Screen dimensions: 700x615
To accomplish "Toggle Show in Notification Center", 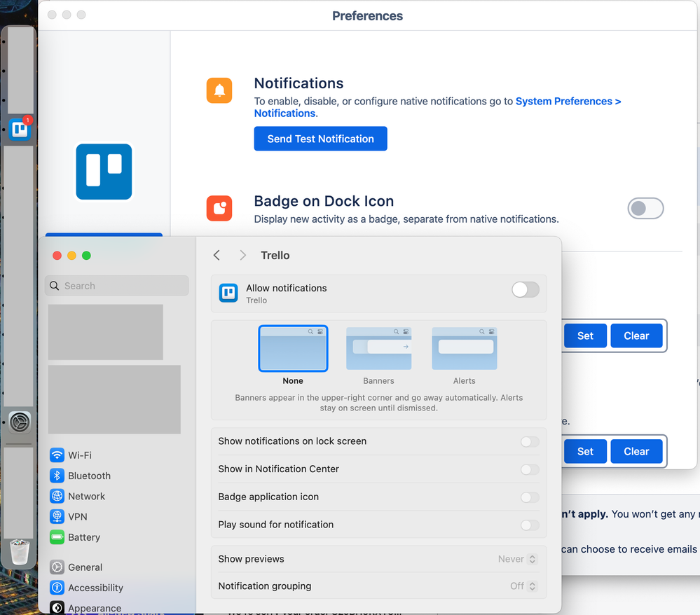I will (x=530, y=469).
